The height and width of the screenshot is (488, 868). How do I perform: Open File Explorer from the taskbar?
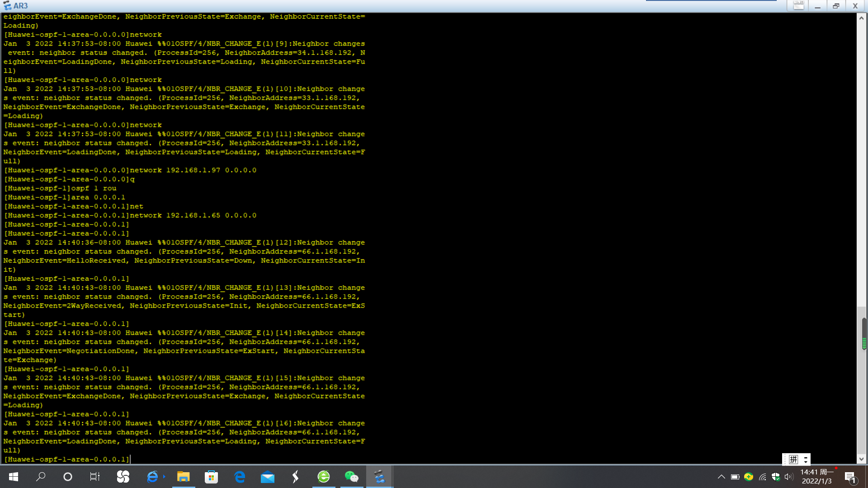[x=183, y=477]
